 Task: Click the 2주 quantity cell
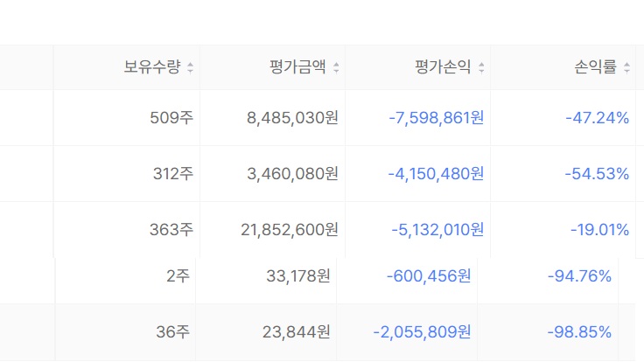(x=178, y=276)
